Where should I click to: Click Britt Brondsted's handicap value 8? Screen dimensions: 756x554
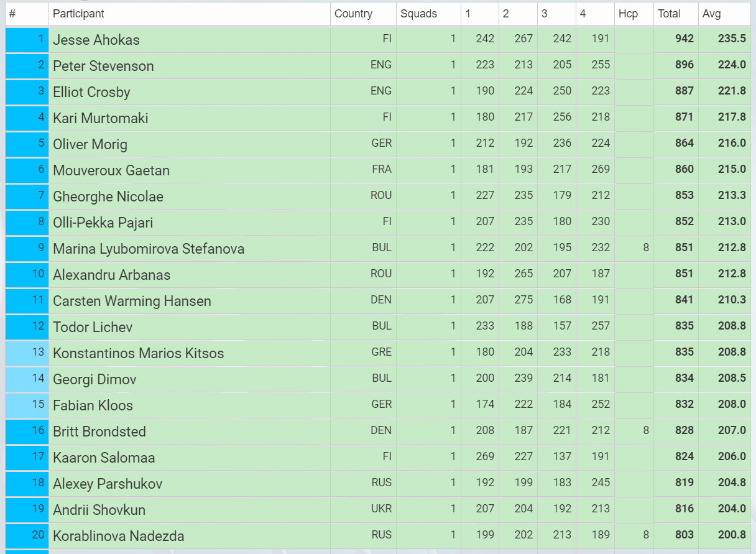(x=646, y=430)
